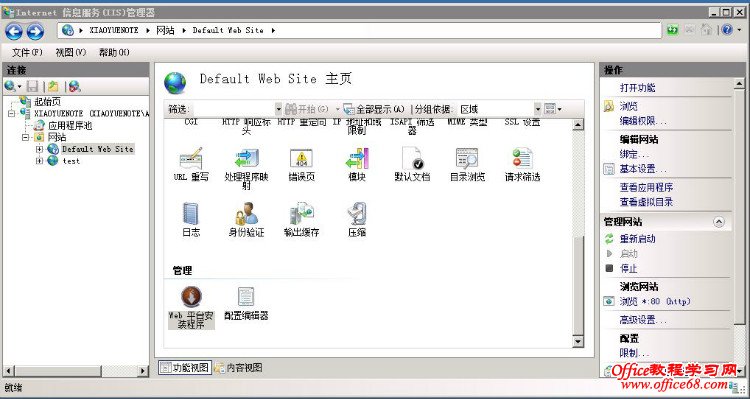Click the save icon in connections toolbar

pyautogui.click(x=33, y=86)
